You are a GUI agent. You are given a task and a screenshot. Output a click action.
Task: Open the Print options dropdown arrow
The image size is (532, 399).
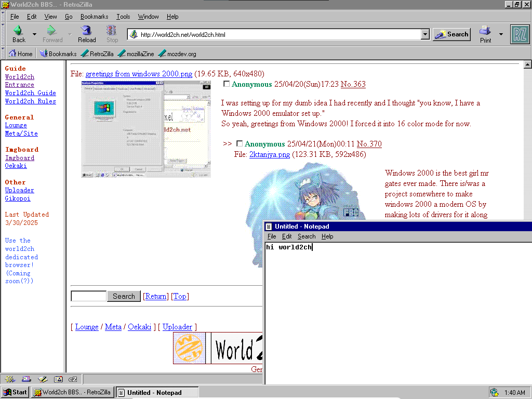point(501,34)
